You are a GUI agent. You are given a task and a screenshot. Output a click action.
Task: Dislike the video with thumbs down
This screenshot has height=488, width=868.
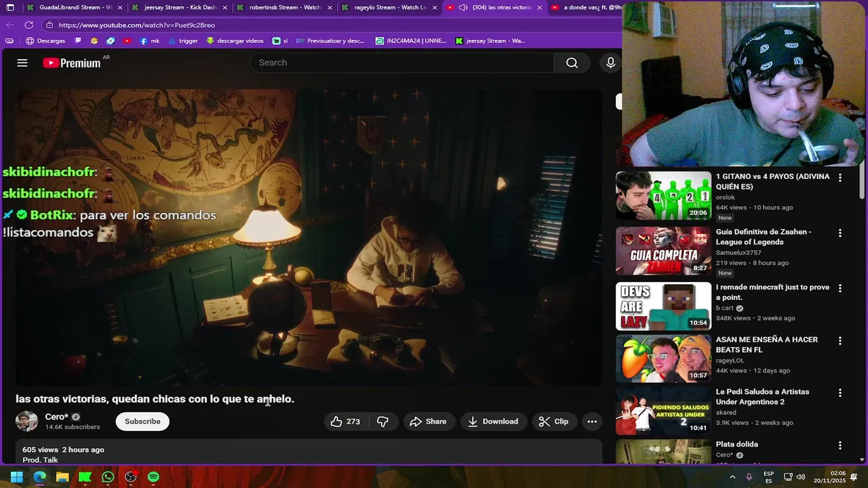coord(383,422)
